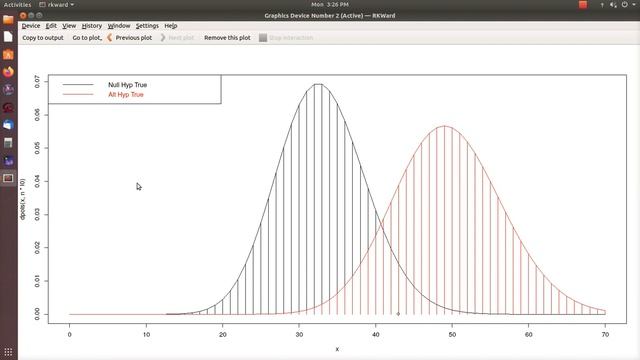Click the clock showing Mon 3:26 PM
The height and width of the screenshot is (360, 640).
tap(330, 4)
